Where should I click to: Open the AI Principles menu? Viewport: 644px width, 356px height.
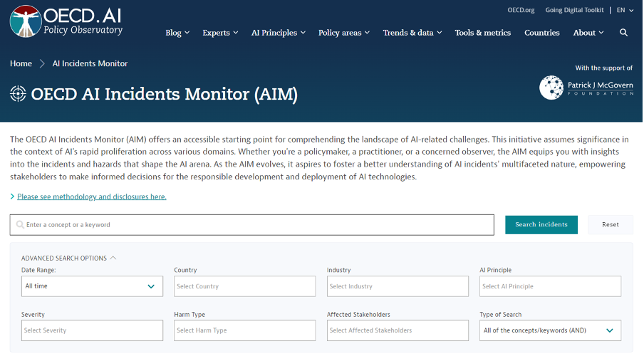279,33
